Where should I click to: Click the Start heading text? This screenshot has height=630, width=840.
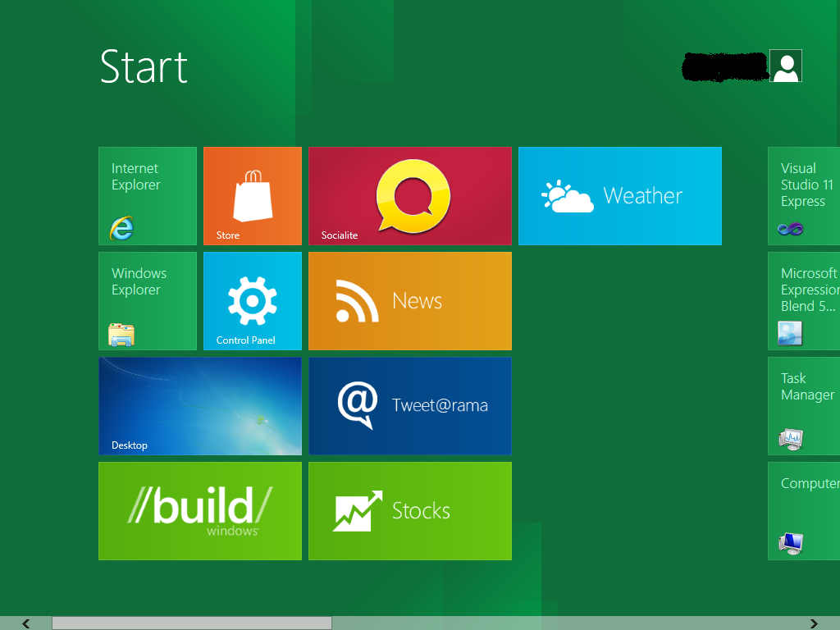[x=144, y=67]
